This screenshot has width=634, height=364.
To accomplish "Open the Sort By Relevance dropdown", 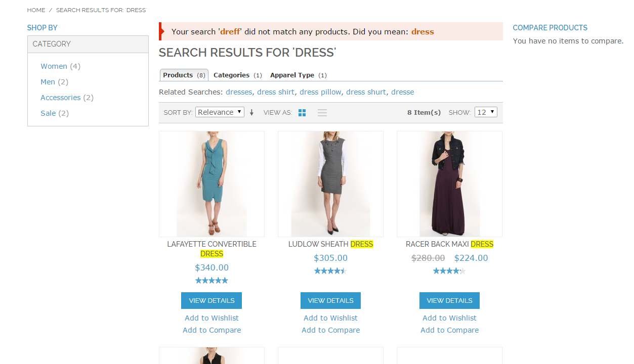I will pos(220,112).
